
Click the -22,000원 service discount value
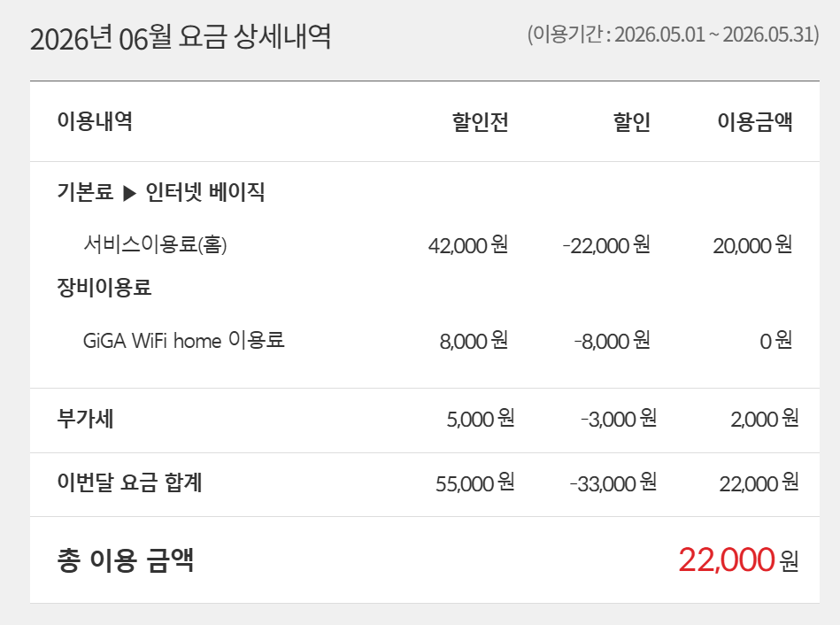(606, 245)
